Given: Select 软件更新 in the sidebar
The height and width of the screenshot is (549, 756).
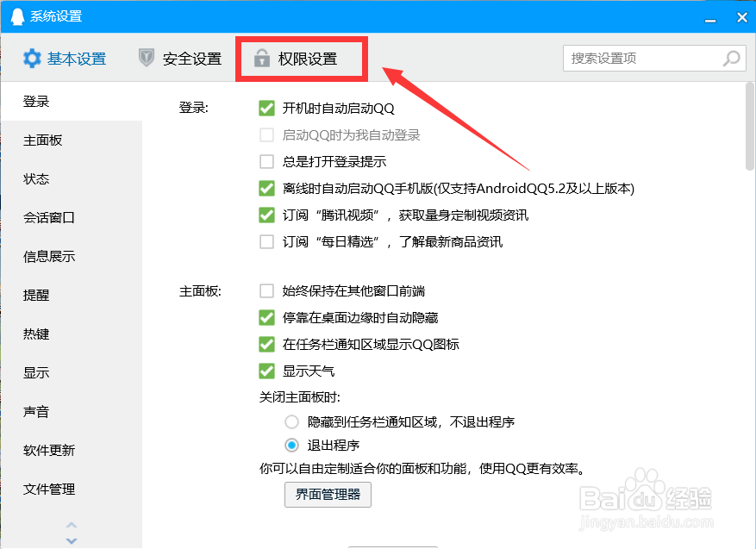Looking at the screenshot, I should (72, 450).
